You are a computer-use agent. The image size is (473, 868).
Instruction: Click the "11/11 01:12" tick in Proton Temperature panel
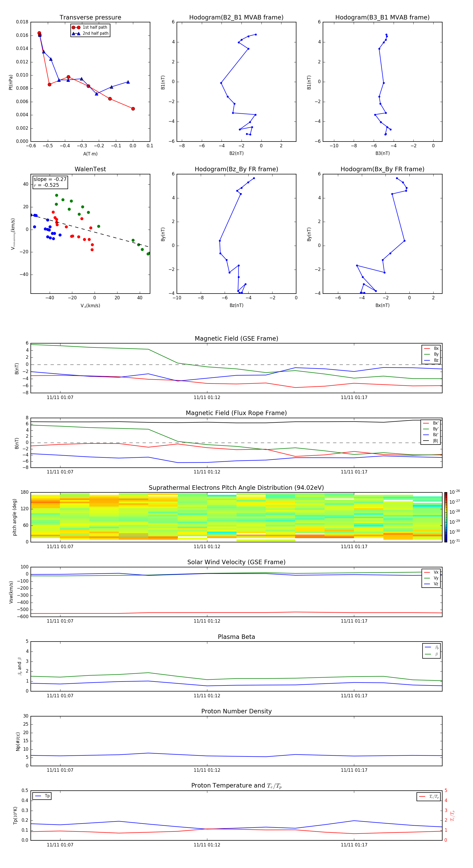[207, 845]
